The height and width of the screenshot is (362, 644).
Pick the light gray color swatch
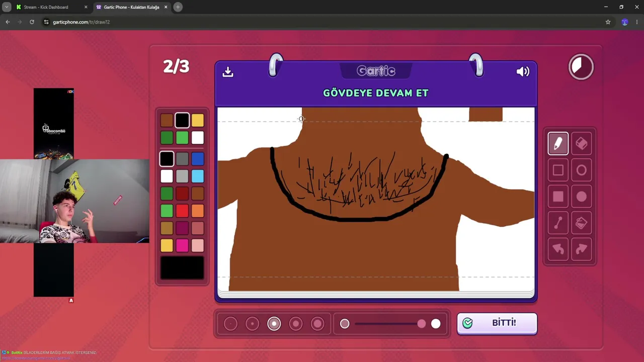coord(182,176)
